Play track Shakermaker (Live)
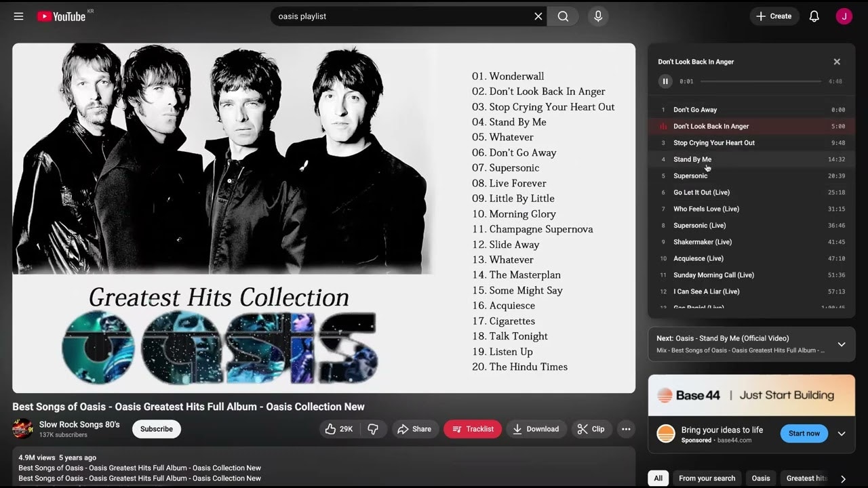 click(751, 242)
